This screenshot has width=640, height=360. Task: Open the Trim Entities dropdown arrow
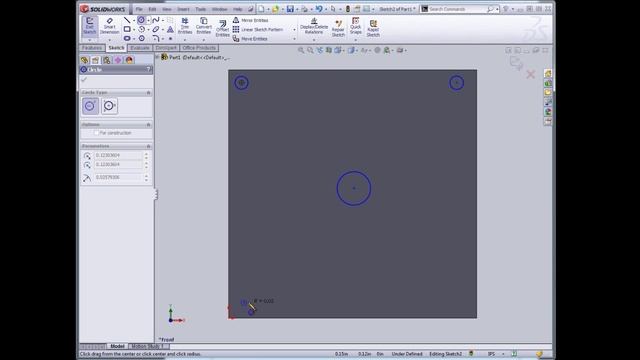184,40
